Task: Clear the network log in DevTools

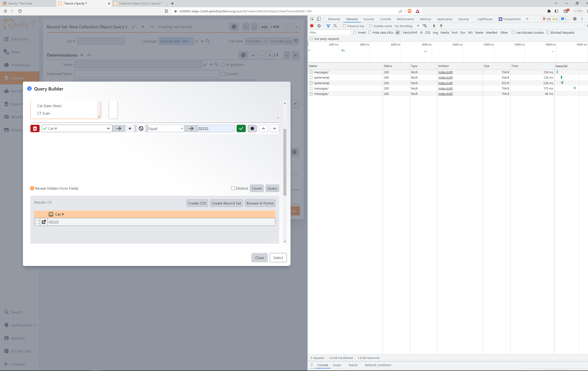Action: pyautogui.click(x=319, y=26)
